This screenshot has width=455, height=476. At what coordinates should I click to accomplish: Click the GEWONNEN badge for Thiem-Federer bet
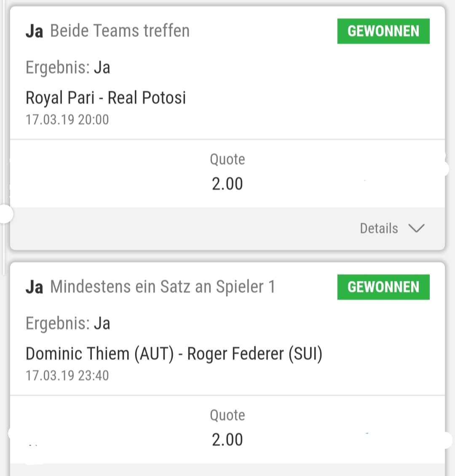(383, 287)
